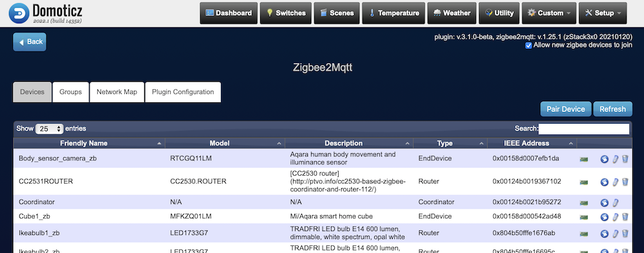Click the pencil edit icon for Ikeabulb1_zb
This screenshot has height=253, width=644.
point(615,234)
